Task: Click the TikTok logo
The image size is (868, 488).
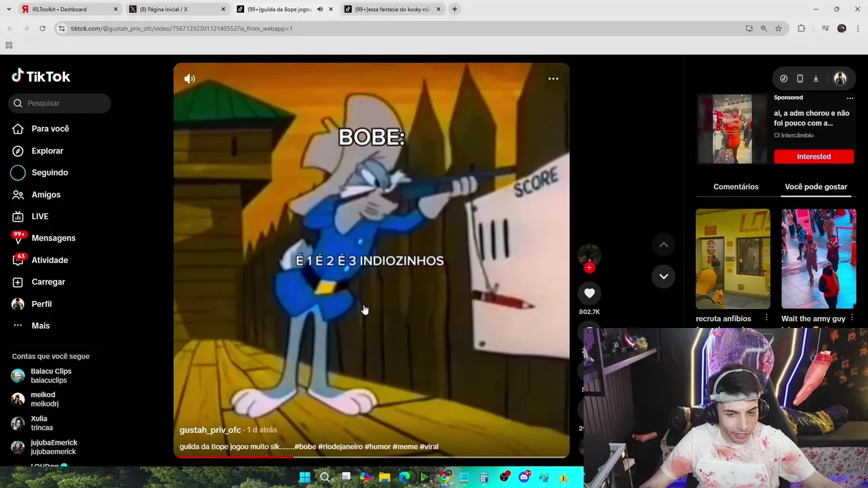Action: tap(41, 76)
